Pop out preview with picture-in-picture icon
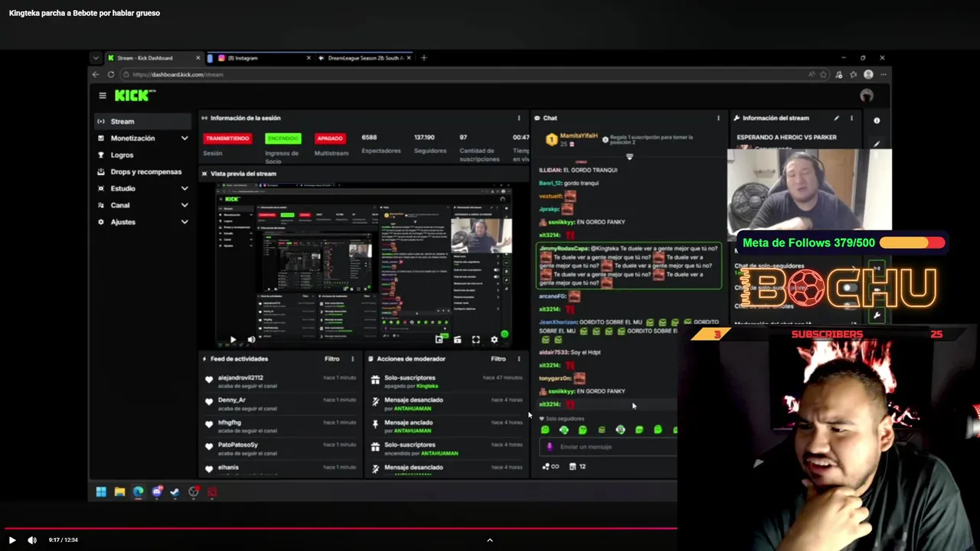Image resolution: width=980 pixels, height=551 pixels. tap(439, 340)
